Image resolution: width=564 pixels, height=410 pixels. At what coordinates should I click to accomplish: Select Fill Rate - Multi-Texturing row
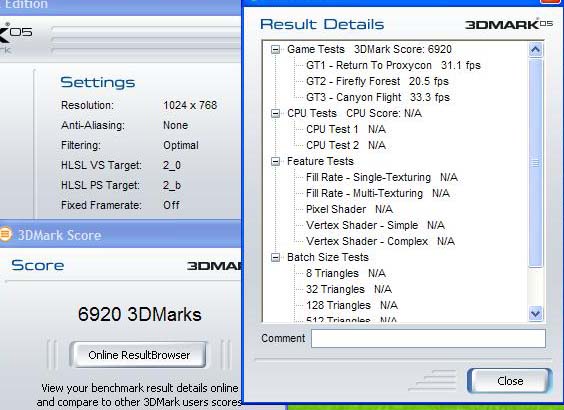pos(378,193)
